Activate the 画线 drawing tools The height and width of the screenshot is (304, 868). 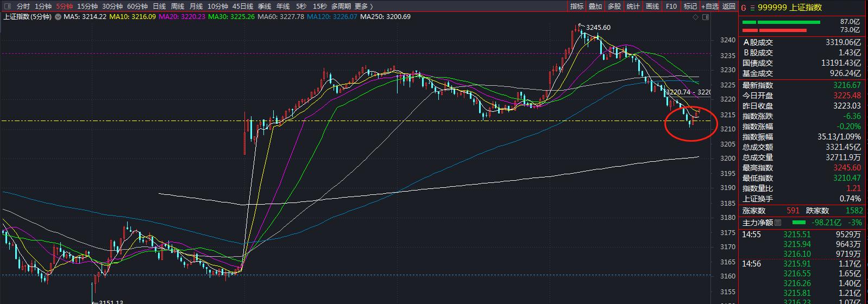tap(652, 7)
